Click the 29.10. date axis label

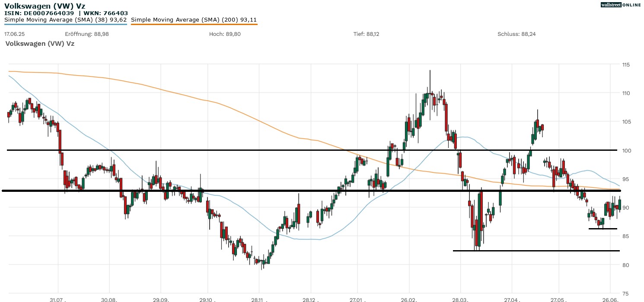pos(207,299)
